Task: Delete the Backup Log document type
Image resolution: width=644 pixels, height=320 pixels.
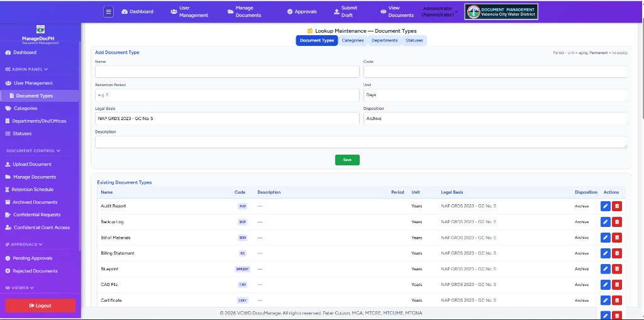Action: (616, 222)
